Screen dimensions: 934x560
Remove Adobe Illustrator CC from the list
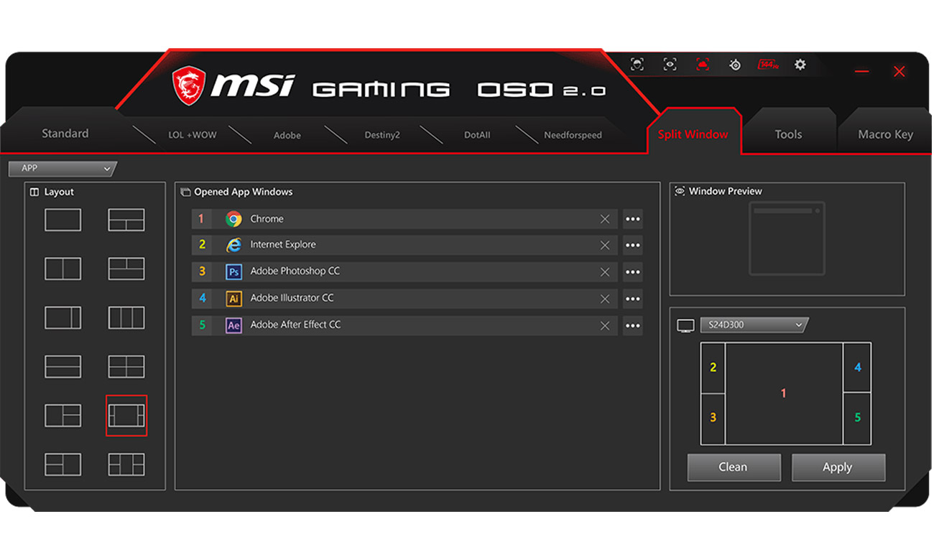(605, 299)
